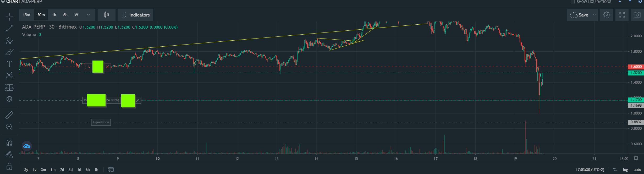
Task: Switch to the 1h timeframe
Action: (54, 15)
